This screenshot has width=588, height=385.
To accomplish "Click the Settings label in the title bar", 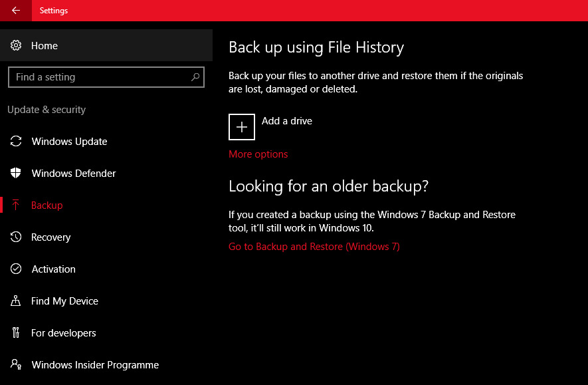I will [x=53, y=10].
